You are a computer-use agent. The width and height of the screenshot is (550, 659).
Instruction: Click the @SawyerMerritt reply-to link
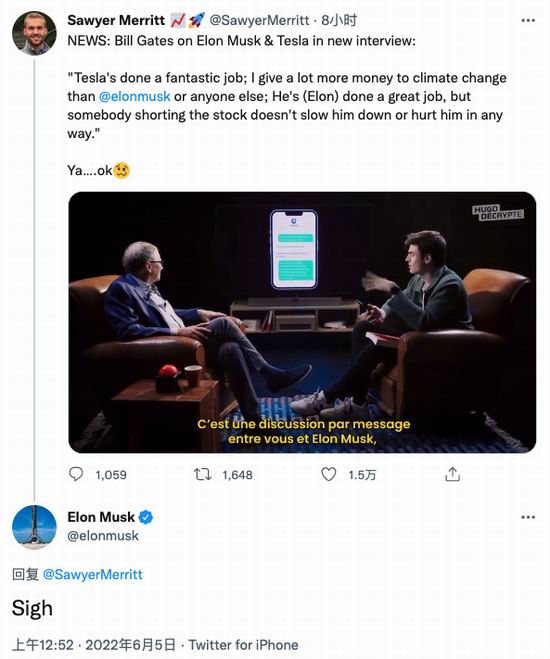pyautogui.click(x=93, y=575)
